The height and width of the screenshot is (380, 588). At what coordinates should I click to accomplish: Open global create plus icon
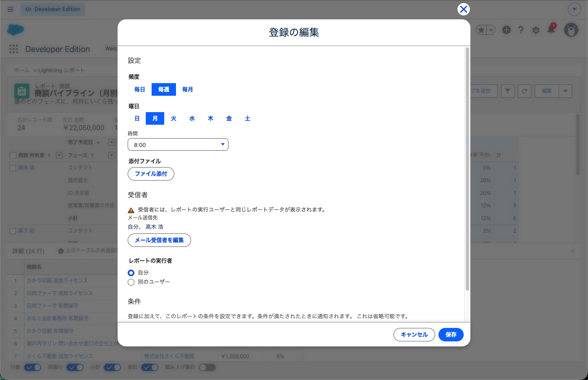click(507, 30)
